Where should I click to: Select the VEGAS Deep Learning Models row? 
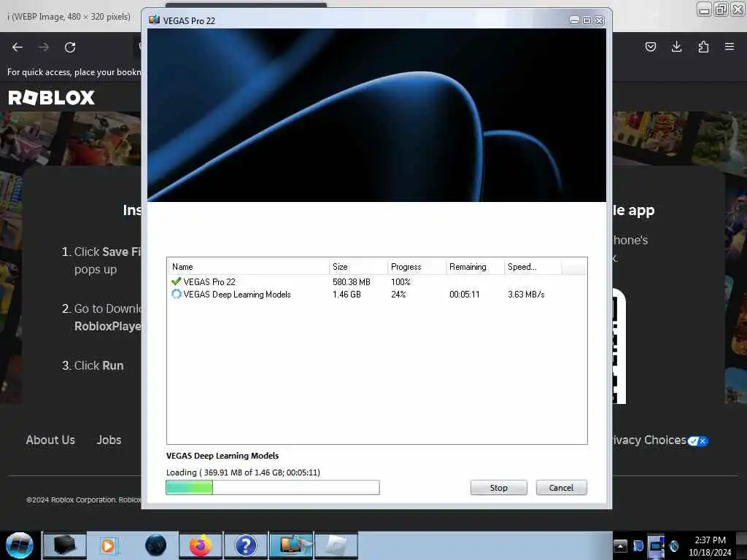pos(376,295)
